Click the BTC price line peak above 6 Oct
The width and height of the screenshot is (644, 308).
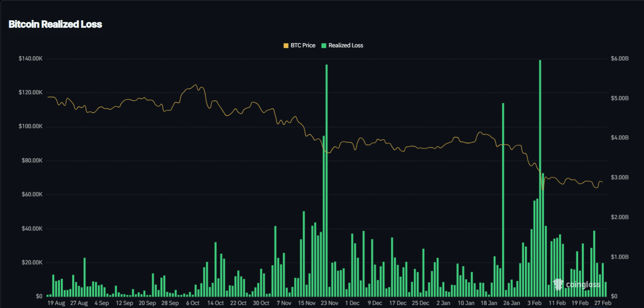(x=195, y=85)
